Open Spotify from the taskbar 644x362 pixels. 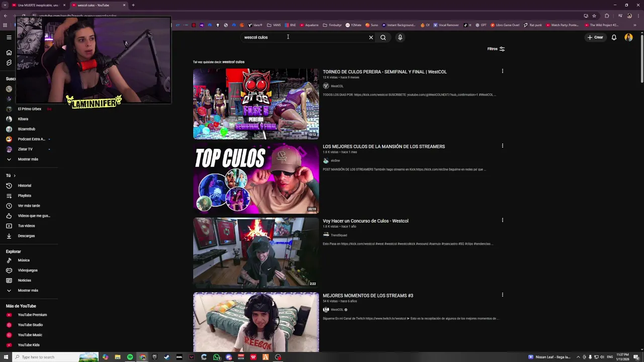point(130,357)
